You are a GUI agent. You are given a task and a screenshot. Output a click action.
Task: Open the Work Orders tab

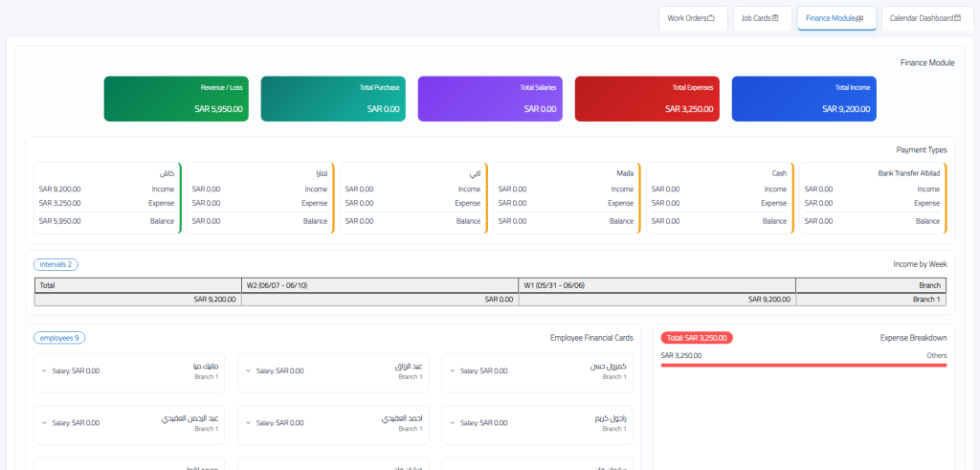point(693,18)
